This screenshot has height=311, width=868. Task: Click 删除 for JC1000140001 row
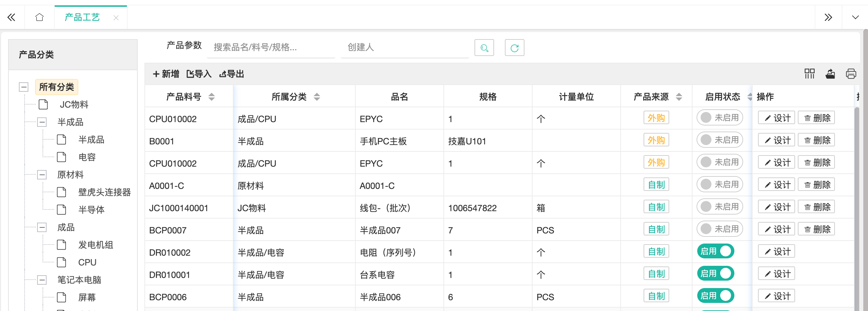[816, 207]
